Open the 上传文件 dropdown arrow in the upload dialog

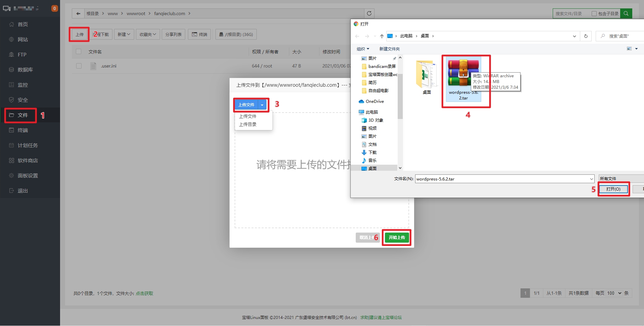pos(262,105)
